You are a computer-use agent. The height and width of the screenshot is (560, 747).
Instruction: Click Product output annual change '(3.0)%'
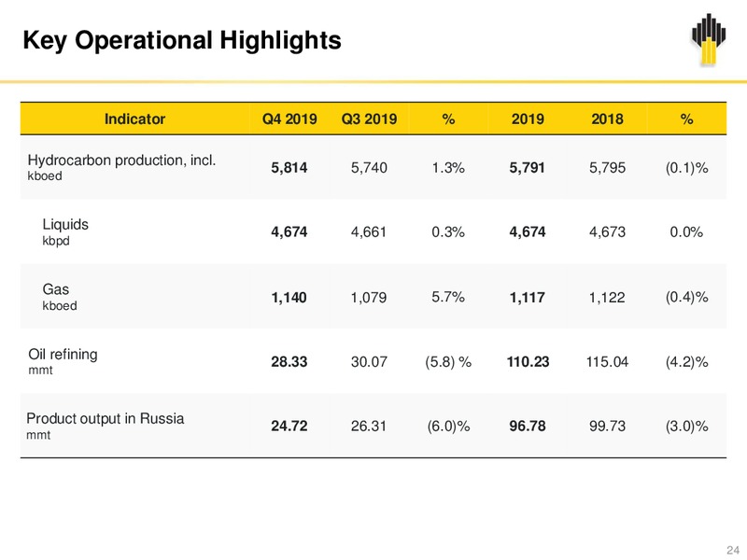coord(687,426)
